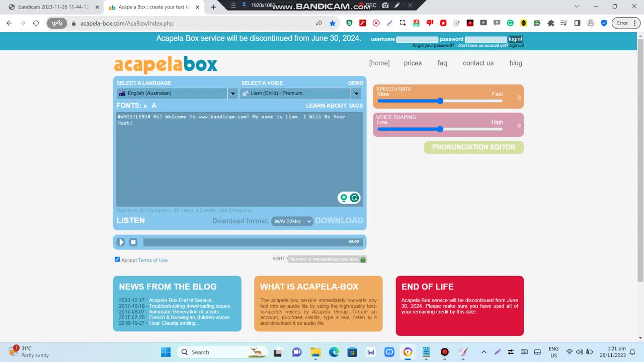Click the username input field
Viewport: 644px width, 362px height.
tap(417, 39)
